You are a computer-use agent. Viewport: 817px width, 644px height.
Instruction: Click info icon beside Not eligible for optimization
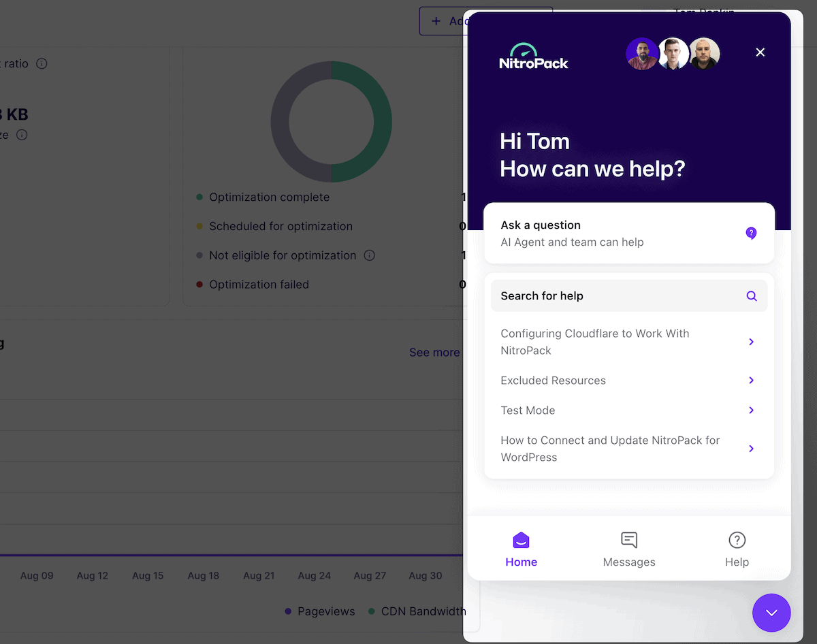[370, 255]
